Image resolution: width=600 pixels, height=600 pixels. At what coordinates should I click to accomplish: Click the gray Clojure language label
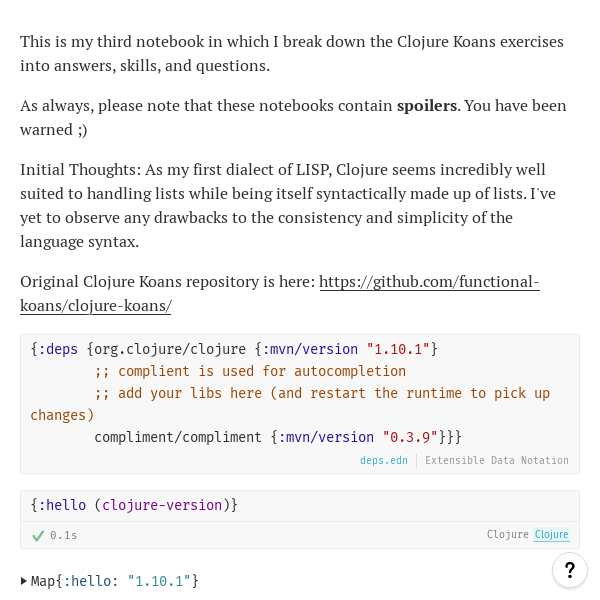coord(507,535)
